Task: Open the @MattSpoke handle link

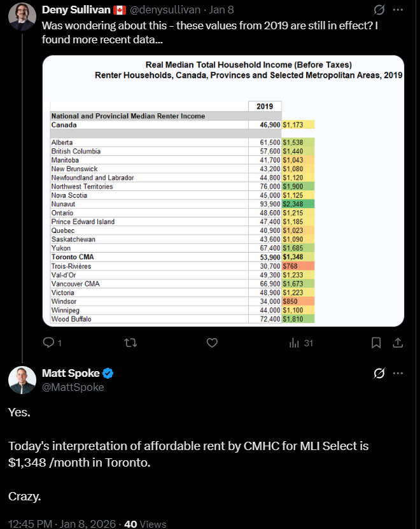Action: (73, 386)
